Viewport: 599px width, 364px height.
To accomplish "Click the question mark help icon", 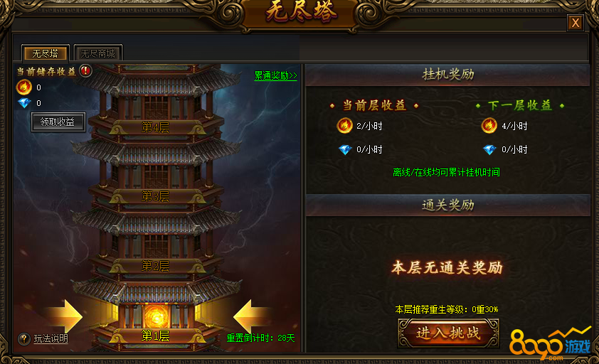I will (x=24, y=338).
